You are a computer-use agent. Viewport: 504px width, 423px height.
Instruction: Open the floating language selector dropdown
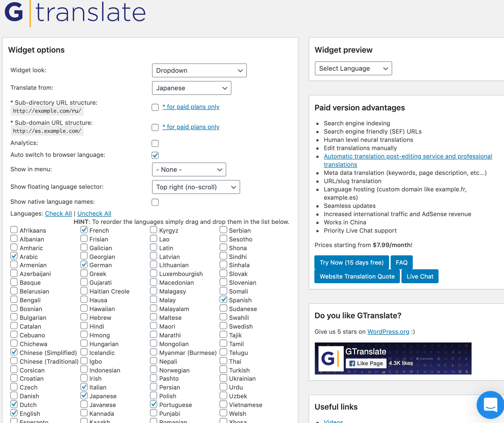[196, 187]
